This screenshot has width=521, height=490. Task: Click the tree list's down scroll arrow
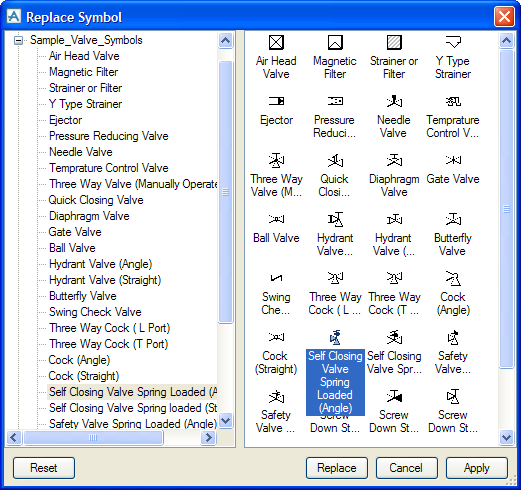(226, 420)
